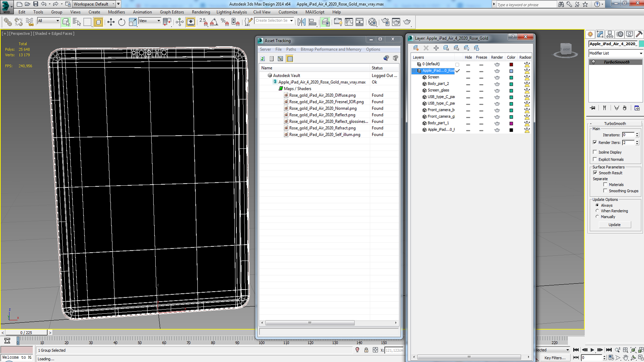Select the Manually update option
The width and height of the screenshot is (644, 362).
[597, 217]
